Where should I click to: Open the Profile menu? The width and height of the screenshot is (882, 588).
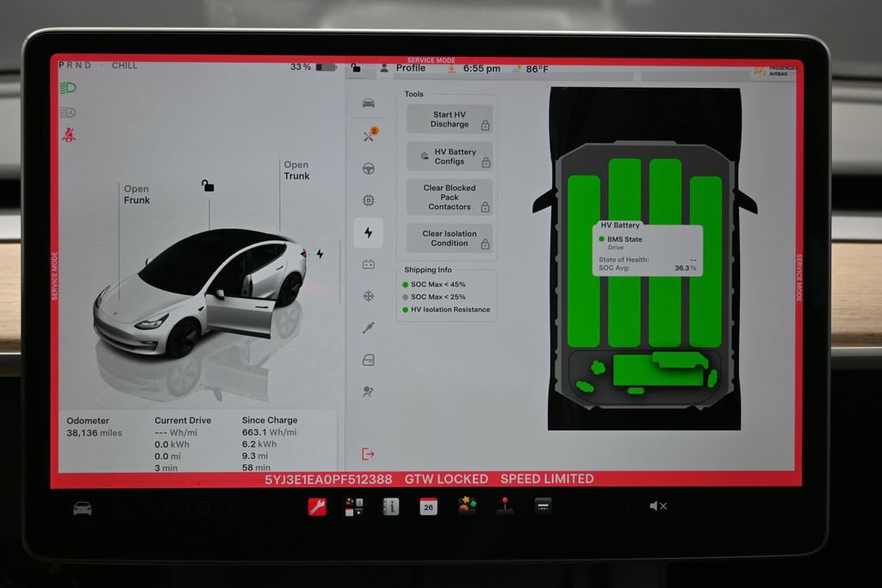point(403,68)
